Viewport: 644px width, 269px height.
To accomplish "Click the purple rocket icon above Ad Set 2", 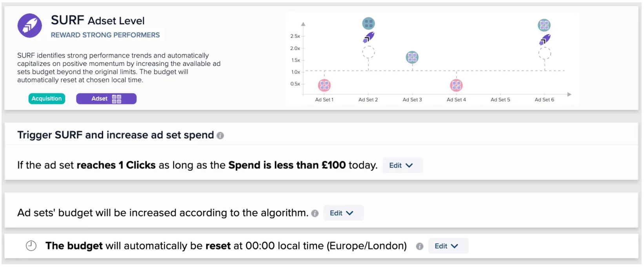I will [x=368, y=38].
